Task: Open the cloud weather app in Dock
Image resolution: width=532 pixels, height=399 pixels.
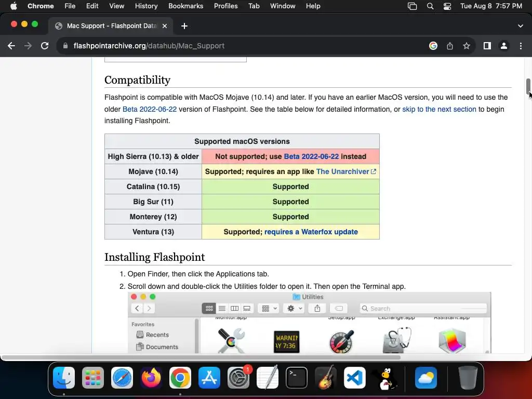Action: coord(426,378)
